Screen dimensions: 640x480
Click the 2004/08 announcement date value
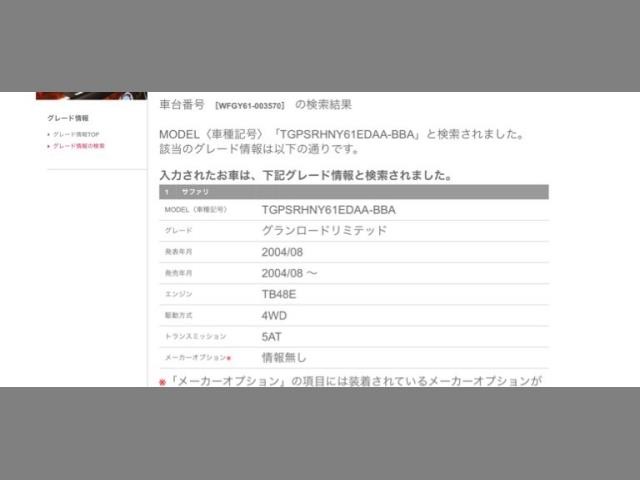[x=282, y=252]
